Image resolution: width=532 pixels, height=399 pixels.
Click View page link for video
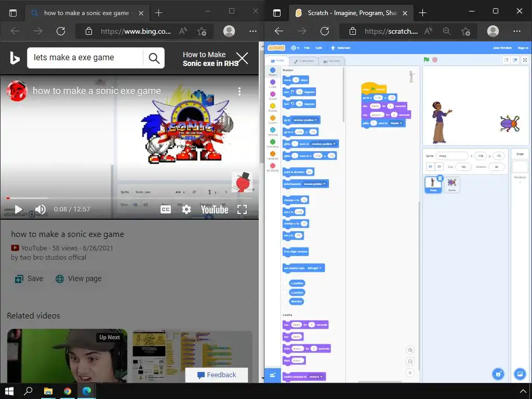pyautogui.click(x=79, y=279)
